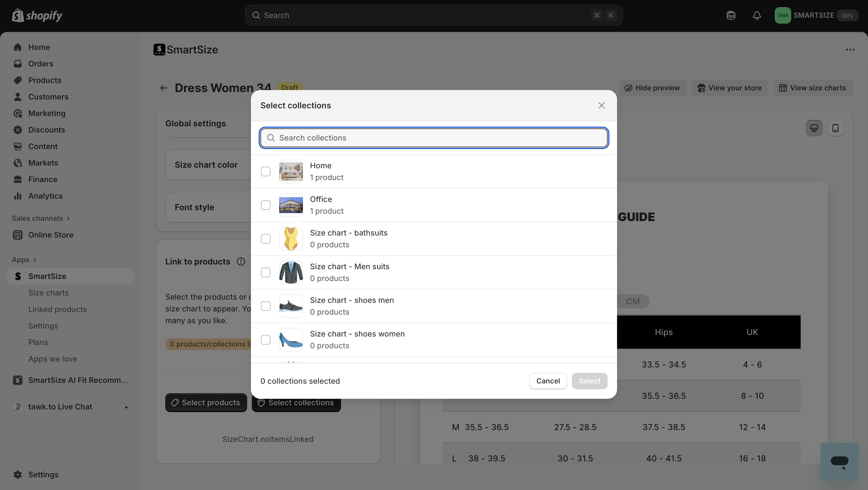
Task: Open Linked products in sidebar
Action: pos(57,309)
